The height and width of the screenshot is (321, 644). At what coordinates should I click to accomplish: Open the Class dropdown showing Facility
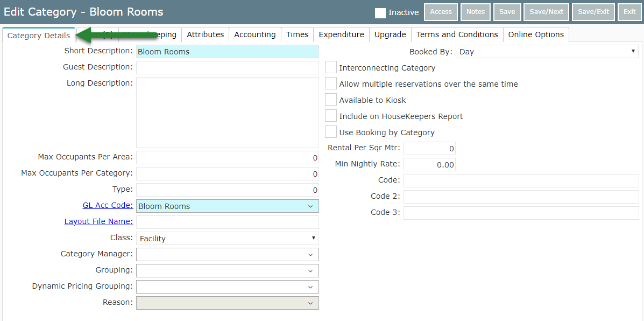[x=227, y=239]
